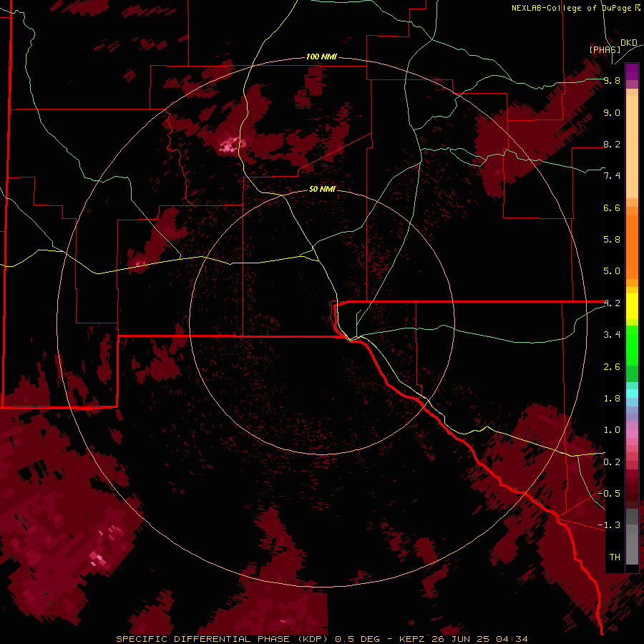Click the 04:34 timestamp in the caption

512,639
